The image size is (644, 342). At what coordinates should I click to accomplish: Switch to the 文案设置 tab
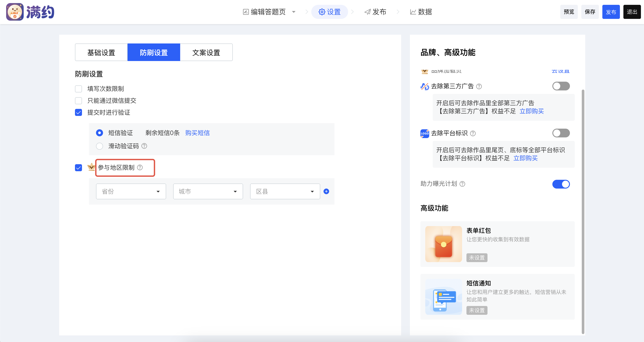click(x=206, y=52)
